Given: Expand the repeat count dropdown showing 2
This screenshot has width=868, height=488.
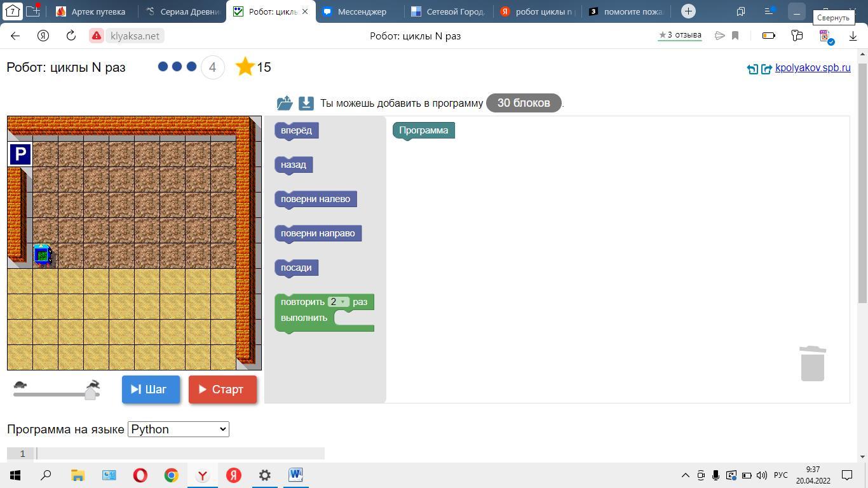Looking at the screenshot, I should [x=338, y=302].
